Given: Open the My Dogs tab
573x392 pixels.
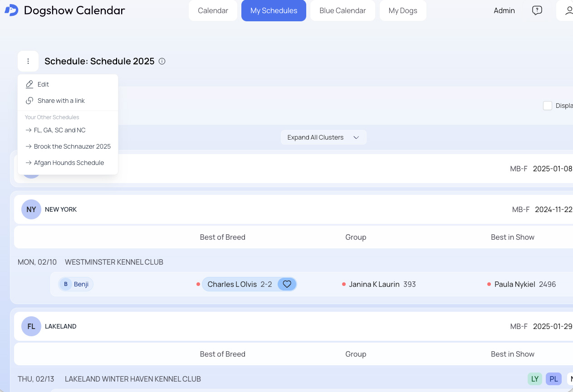Looking at the screenshot, I should click(x=402, y=10).
